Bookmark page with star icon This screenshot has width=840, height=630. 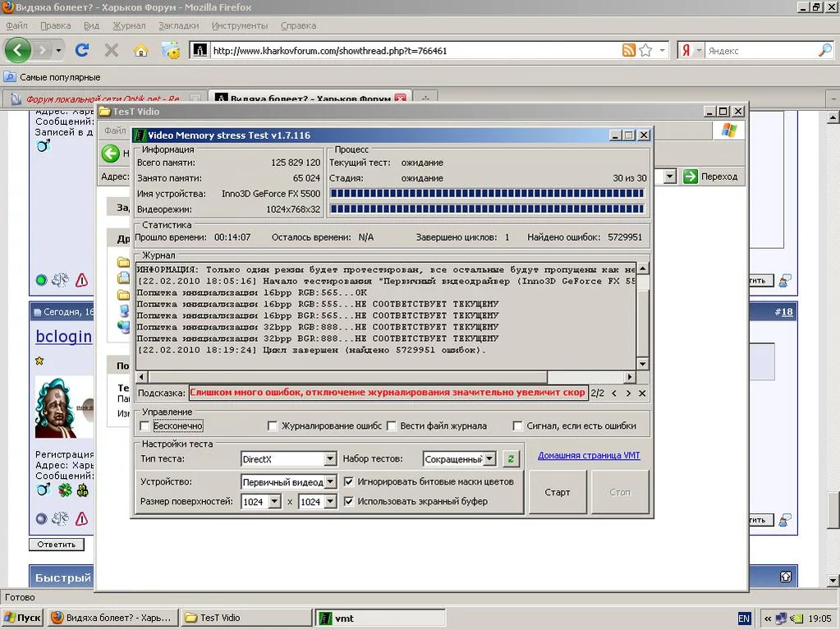coord(645,50)
